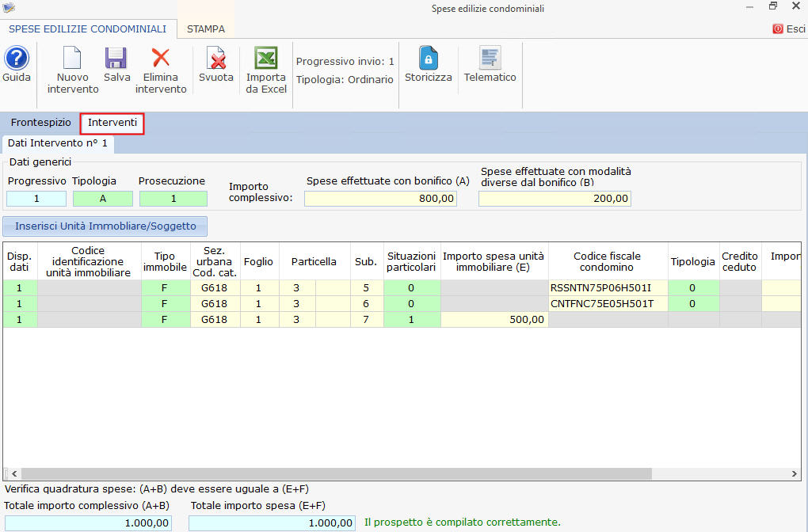808x532 pixels.
Task: Click Tipo immobile F in the Sub. 5 row
Action: (165, 288)
